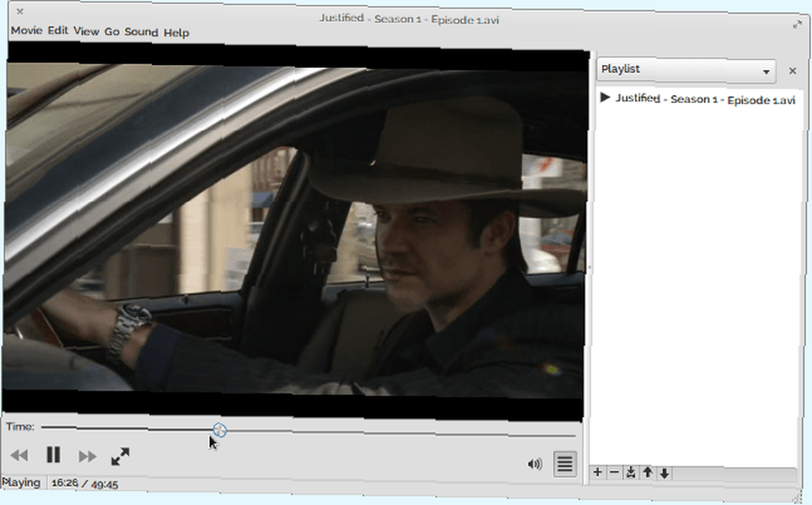Viewport: 812px width, 505px height.
Task: Open the volume control
Action: point(534,464)
